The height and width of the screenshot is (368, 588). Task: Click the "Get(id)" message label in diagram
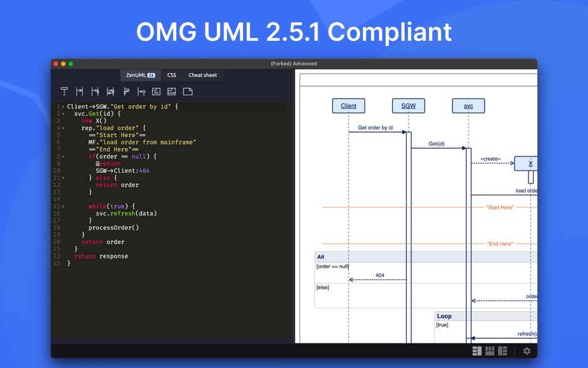436,144
